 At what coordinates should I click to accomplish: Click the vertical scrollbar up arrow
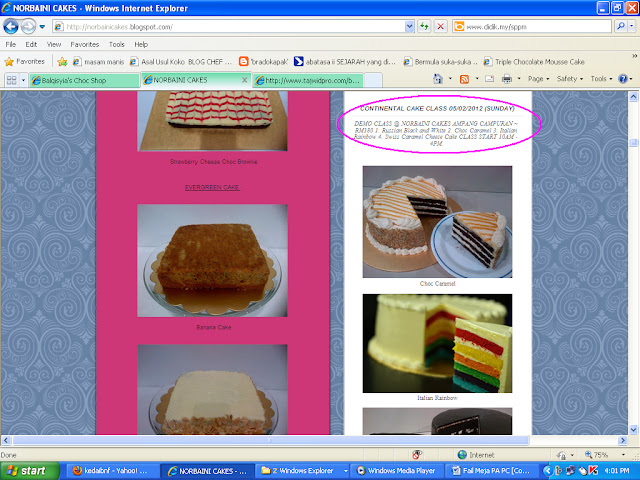(x=633, y=97)
